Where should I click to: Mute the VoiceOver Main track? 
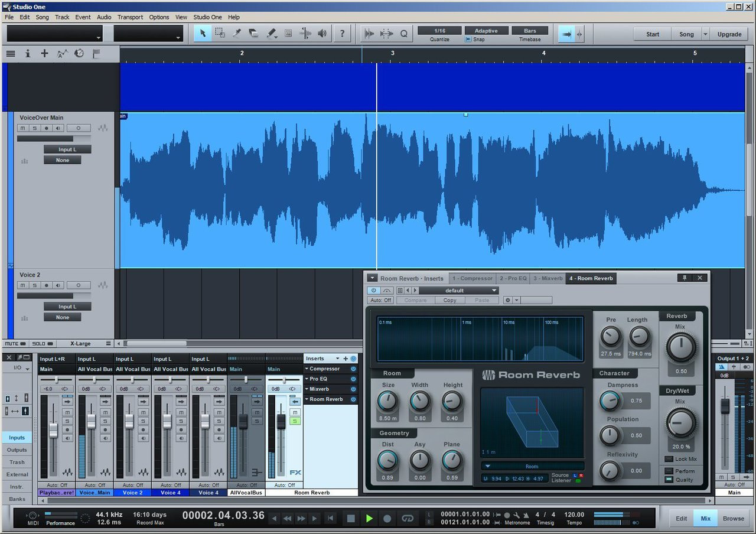click(x=23, y=128)
